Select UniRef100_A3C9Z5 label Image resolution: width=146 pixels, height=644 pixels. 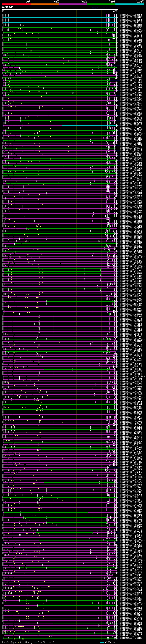click(131, 188)
